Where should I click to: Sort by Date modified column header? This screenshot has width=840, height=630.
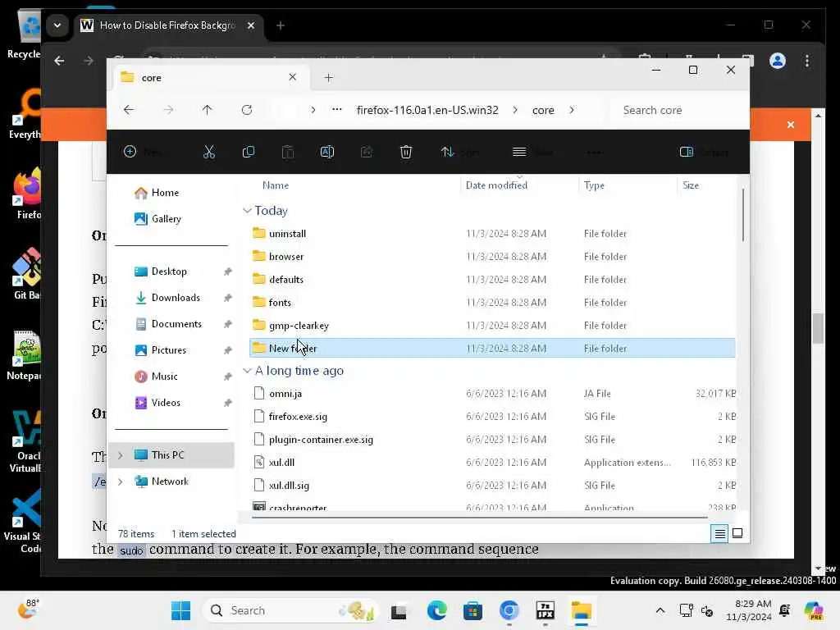click(496, 185)
